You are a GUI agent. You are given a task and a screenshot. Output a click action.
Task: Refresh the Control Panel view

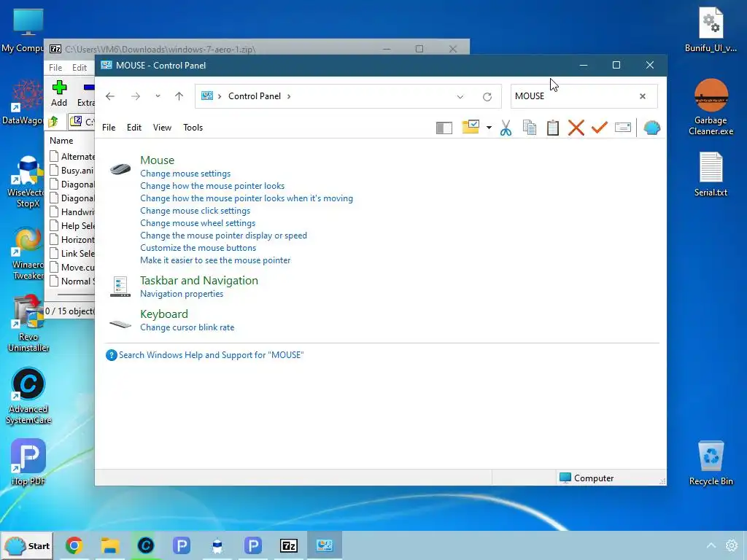pos(487,97)
